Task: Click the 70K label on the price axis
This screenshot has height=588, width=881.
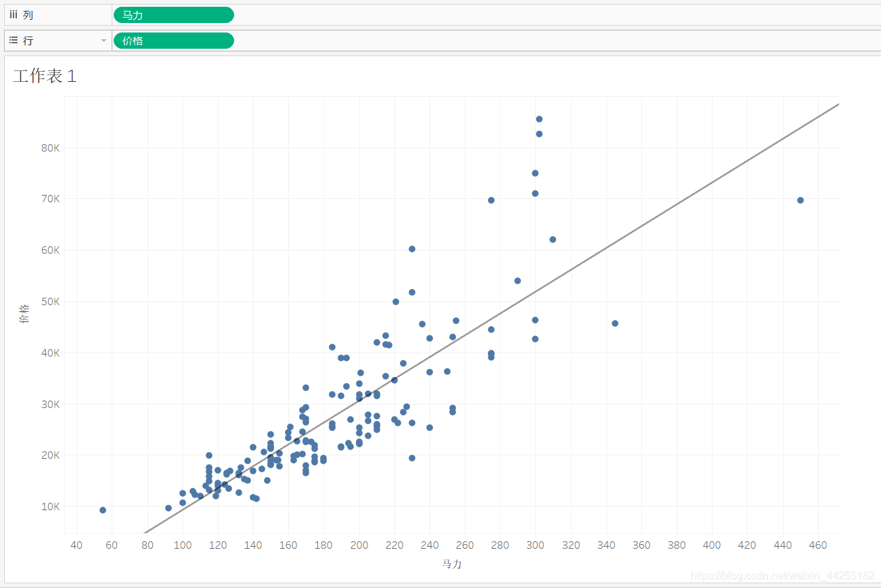Action: pyautogui.click(x=52, y=199)
